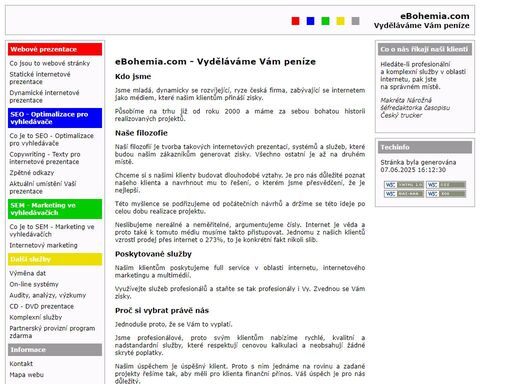Open the blue SEO - Optimalizace pro vyhledávače section
The width and height of the screenshot is (512, 384).
[55, 118]
